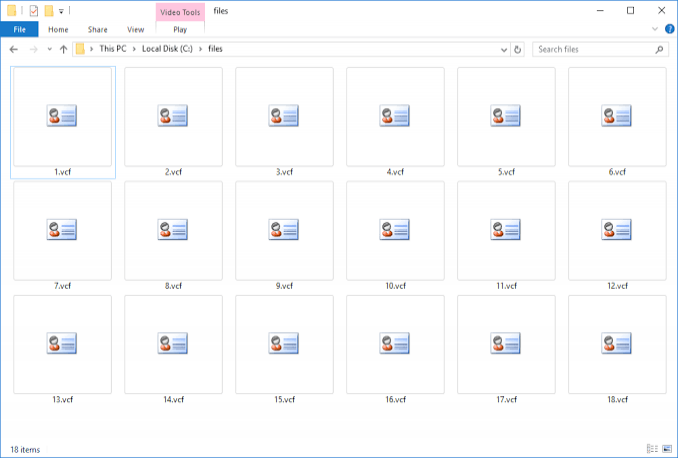Refresh the files folder view
This screenshot has height=458, width=678.
[517, 49]
